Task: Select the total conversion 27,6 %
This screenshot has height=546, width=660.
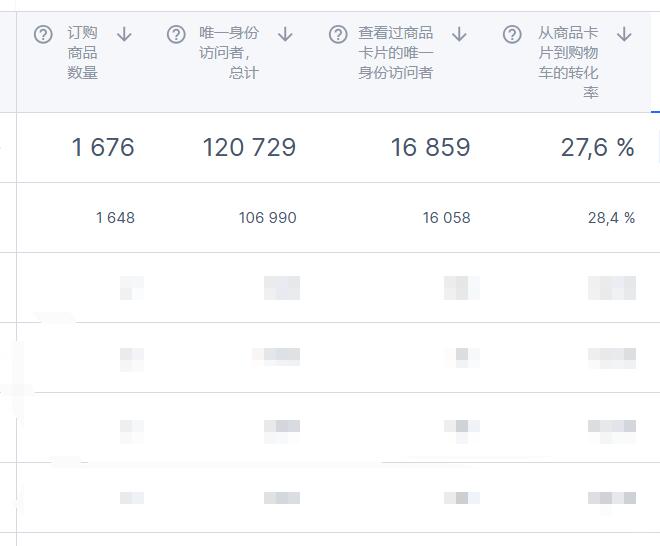Action: (x=598, y=148)
